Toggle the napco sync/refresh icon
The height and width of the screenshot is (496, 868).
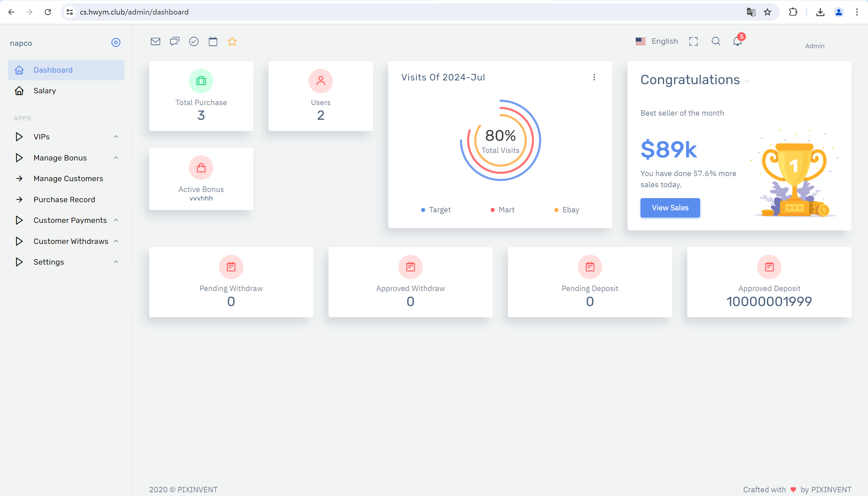coord(116,42)
